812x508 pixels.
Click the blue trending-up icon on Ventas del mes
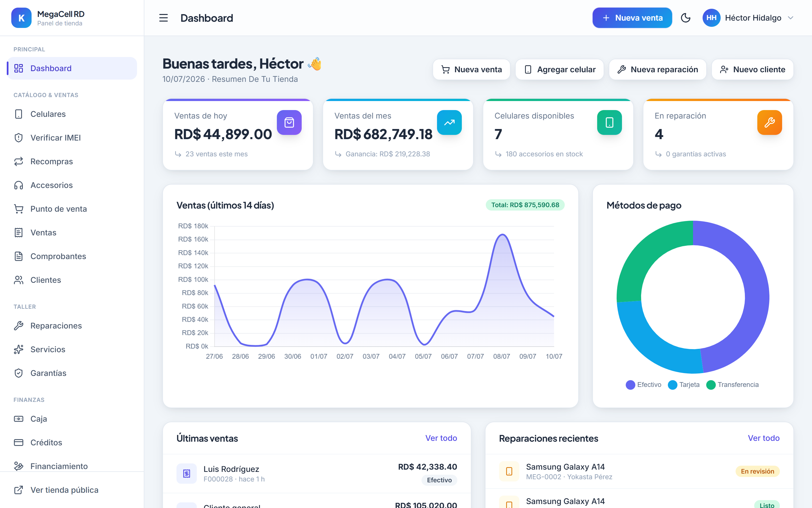click(x=449, y=122)
